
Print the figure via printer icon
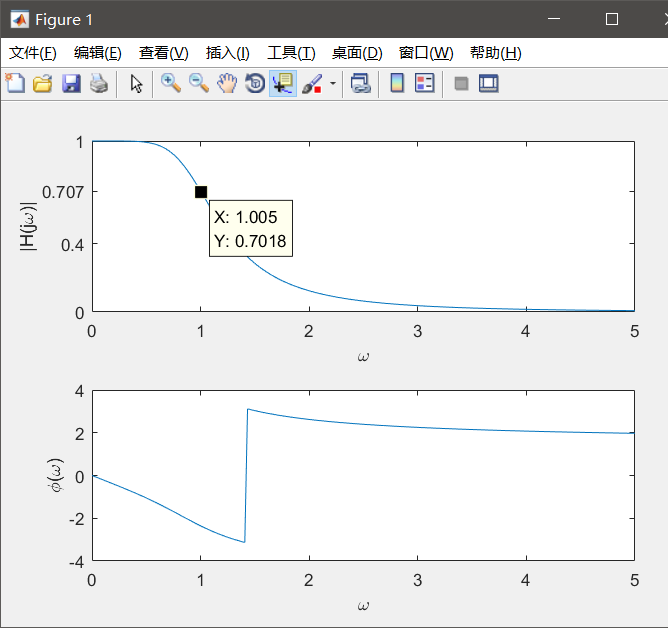[99, 83]
